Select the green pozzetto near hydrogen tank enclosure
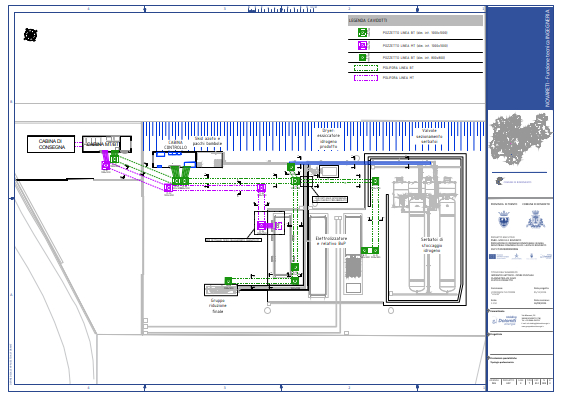 pos(375,181)
